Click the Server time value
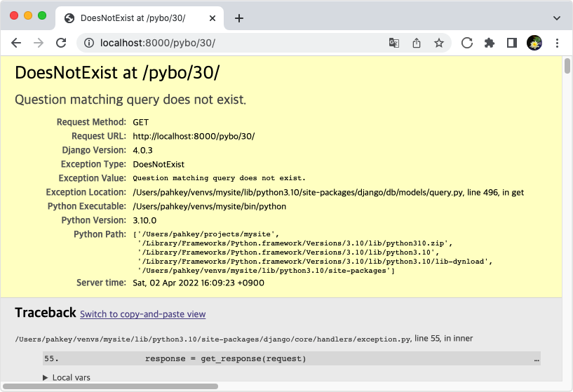 198,283
